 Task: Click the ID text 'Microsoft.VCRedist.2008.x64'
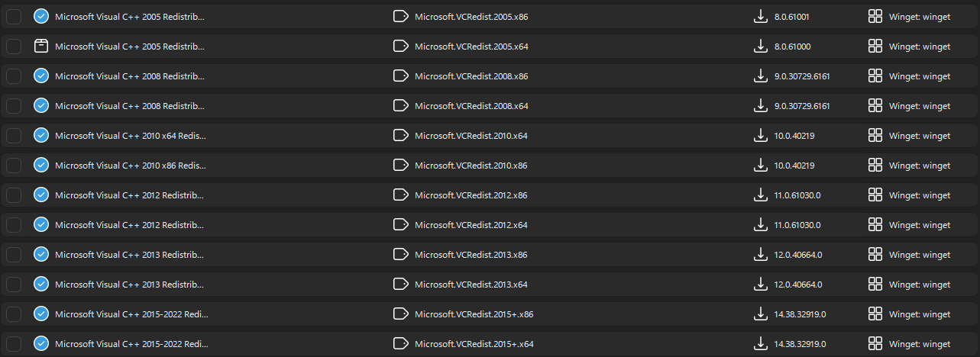471,106
